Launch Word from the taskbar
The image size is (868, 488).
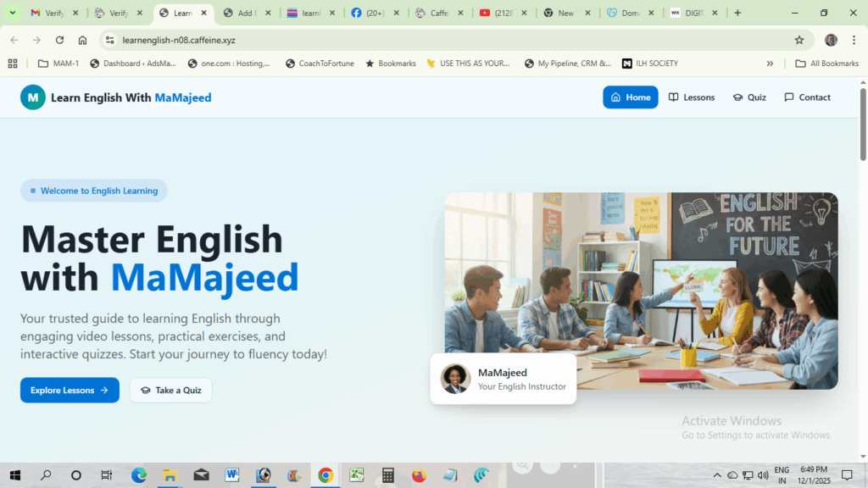232,474
